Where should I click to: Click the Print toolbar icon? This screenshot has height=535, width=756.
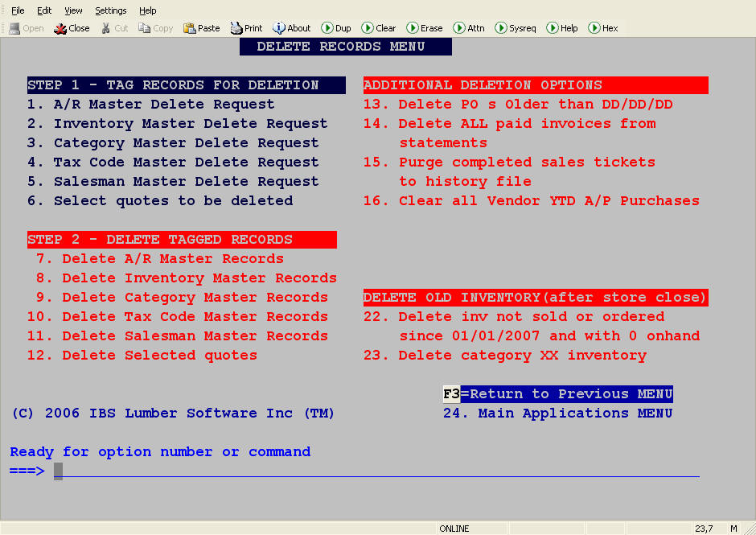[x=236, y=28]
